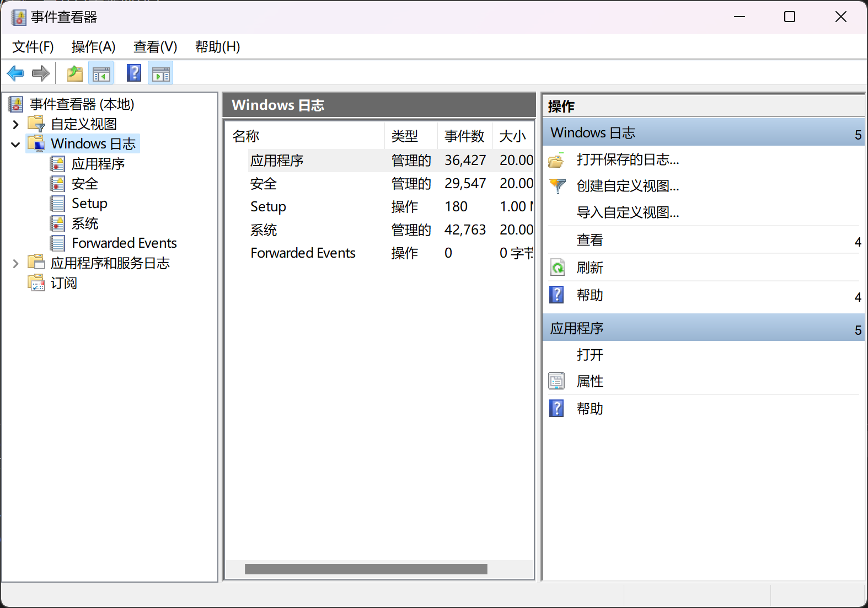
Task: Select the 应用程序 row in the log list
Action: coord(379,161)
